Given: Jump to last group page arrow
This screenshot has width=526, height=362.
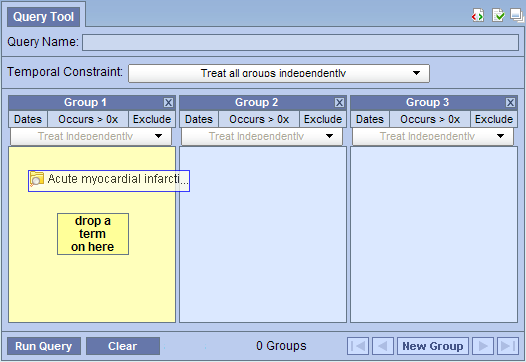Looking at the screenshot, I should (508, 346).
